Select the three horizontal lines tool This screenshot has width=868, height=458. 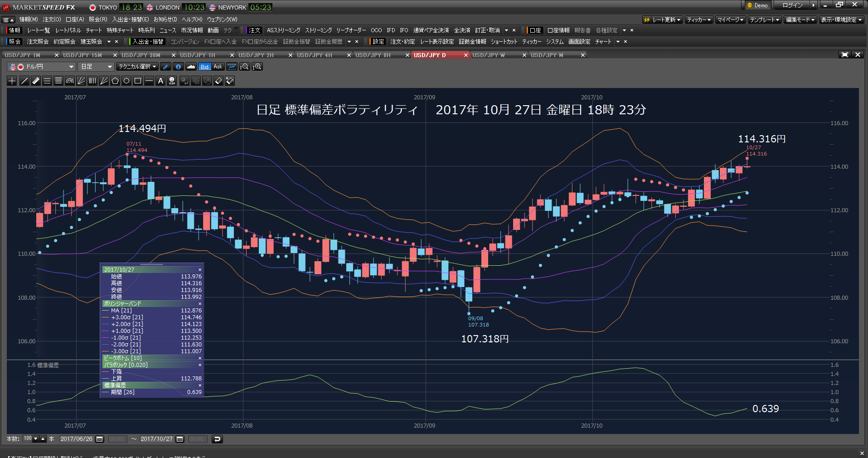coord(47,81)
